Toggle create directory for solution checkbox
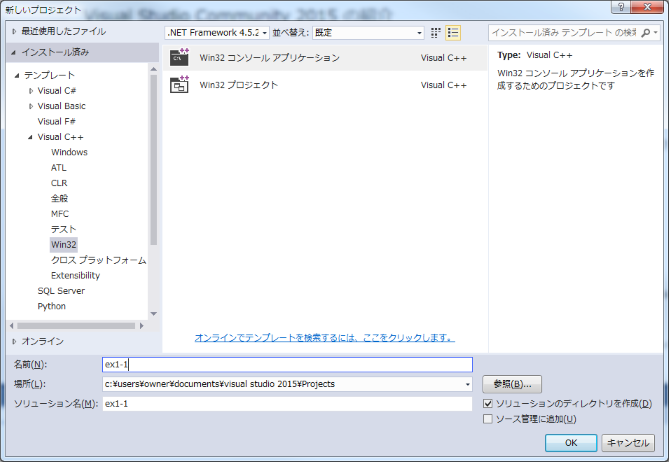669x462 pixels. [488, 404]
